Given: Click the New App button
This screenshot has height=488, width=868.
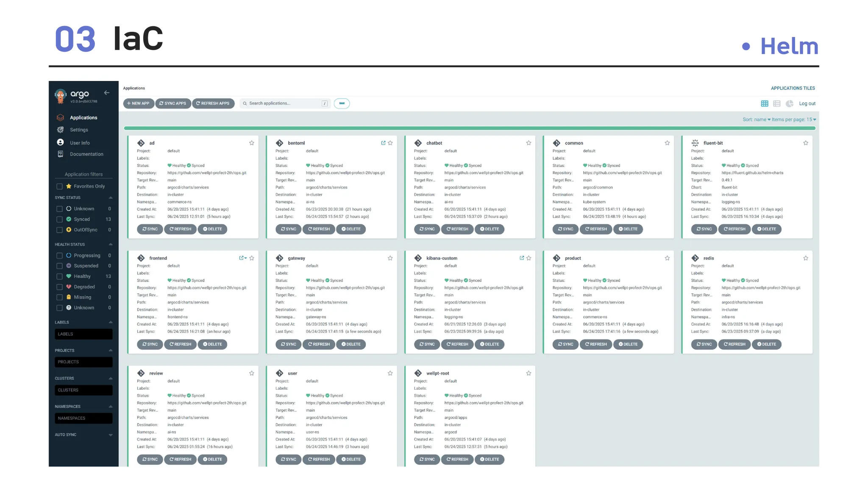Looking at the screenshot, I should (x=139, y=103).
